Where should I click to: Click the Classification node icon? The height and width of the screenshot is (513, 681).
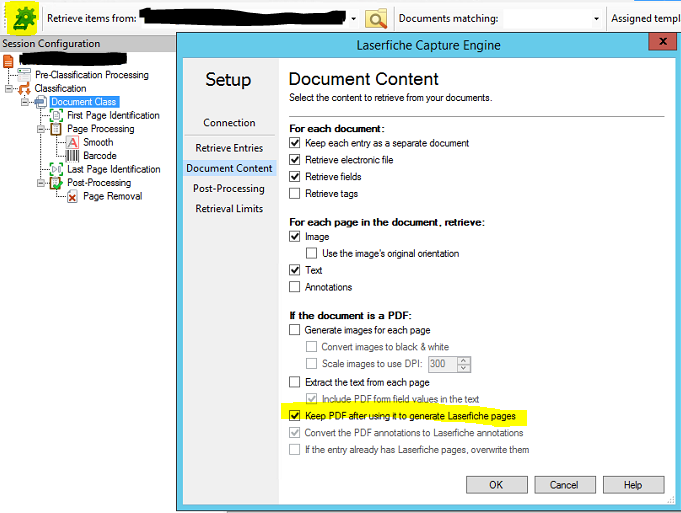24,89
